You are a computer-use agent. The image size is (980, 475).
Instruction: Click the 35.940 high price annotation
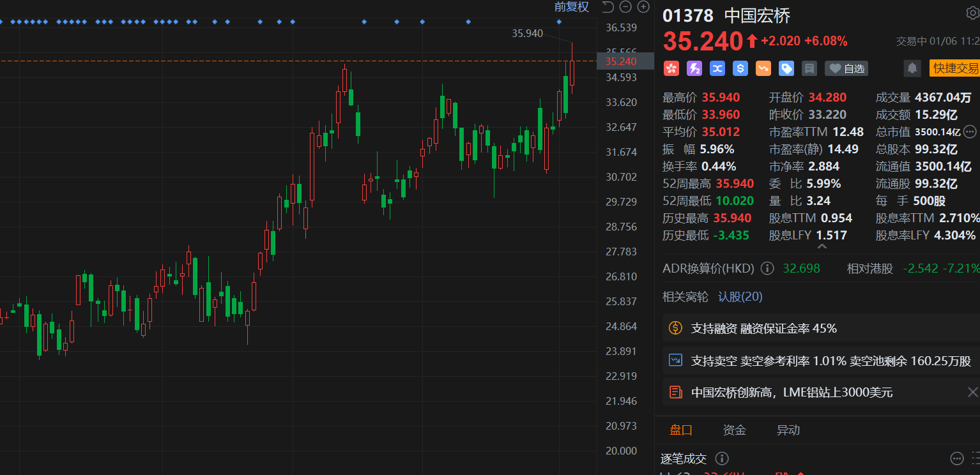coord(528,33)
